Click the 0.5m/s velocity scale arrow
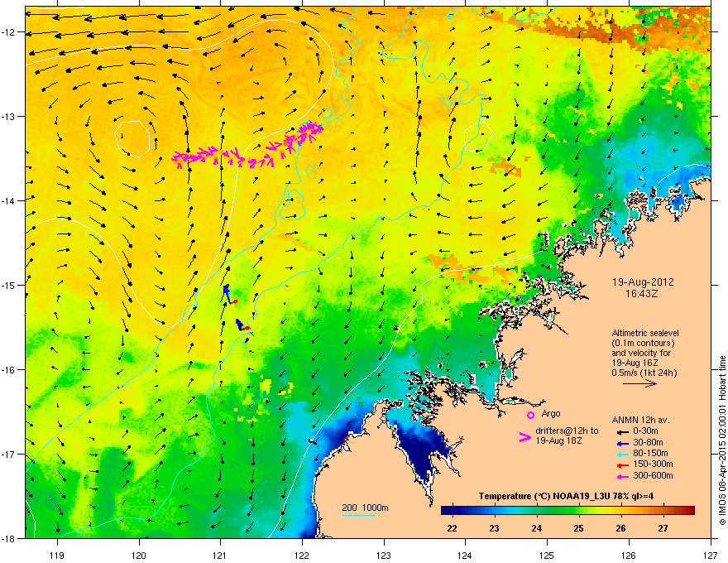 (x=639, y=383)
